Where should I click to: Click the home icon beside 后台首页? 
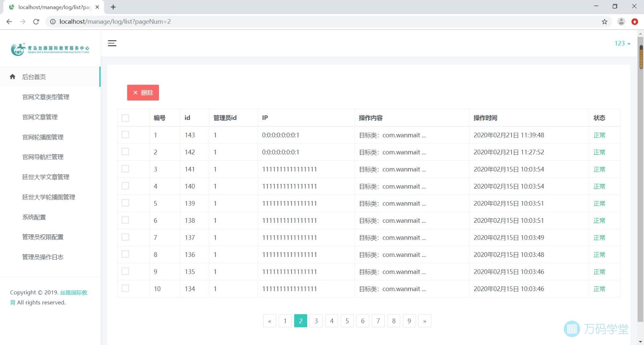(12, 76)
